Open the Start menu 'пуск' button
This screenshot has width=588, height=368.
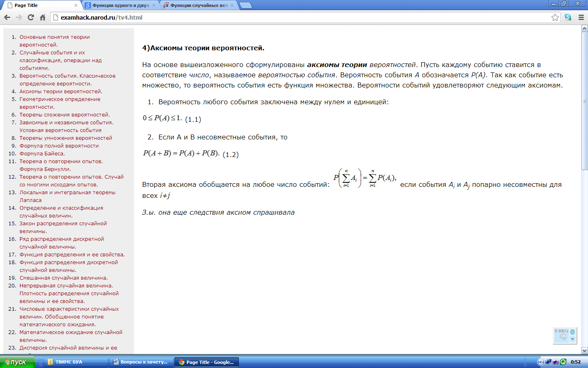[18, 362]
